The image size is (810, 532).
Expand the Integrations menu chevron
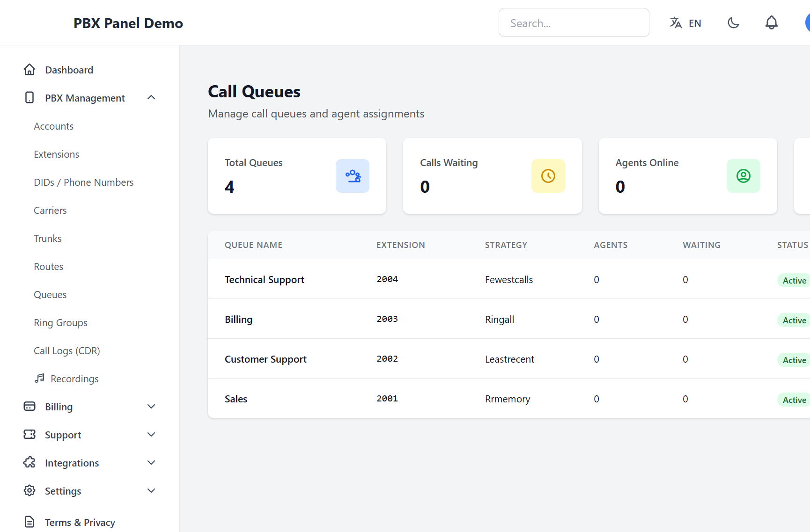tap(151, 462)
